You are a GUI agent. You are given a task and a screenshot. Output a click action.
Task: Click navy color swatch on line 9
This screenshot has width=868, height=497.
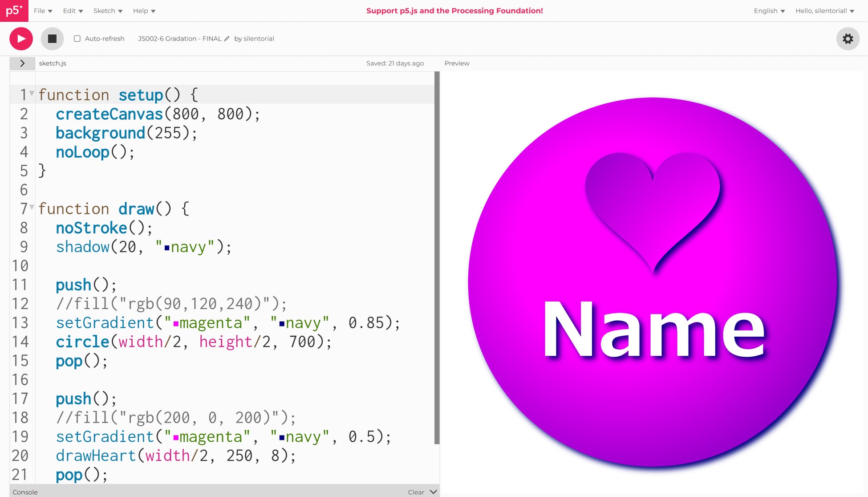(x=167, y=248)
